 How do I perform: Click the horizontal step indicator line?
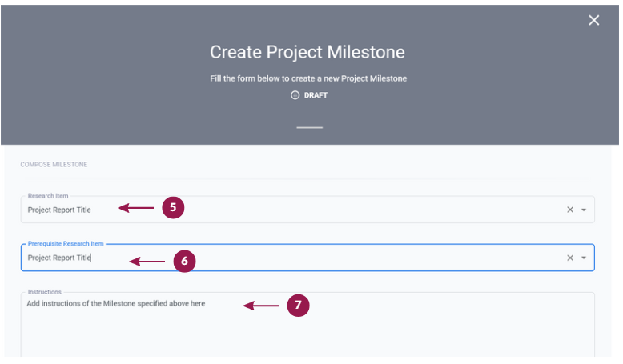[310, 127]
